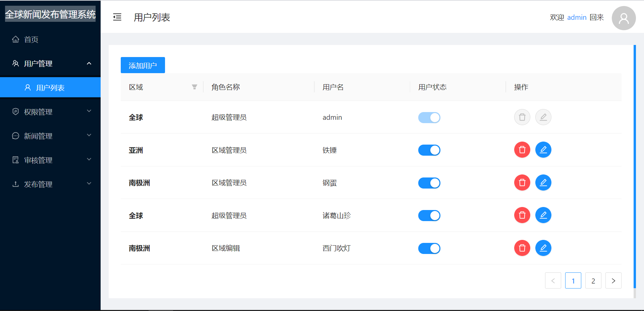Click the person icon in 用户列表 item

pyautogui.click(x=28, y=88)
